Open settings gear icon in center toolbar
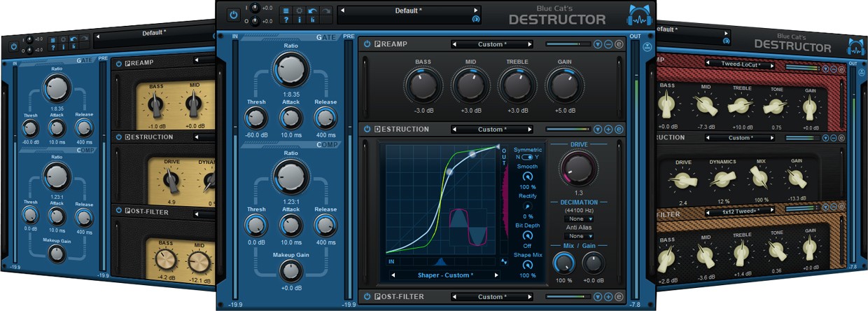Screen dimensions: 868x311 [299, 10]
